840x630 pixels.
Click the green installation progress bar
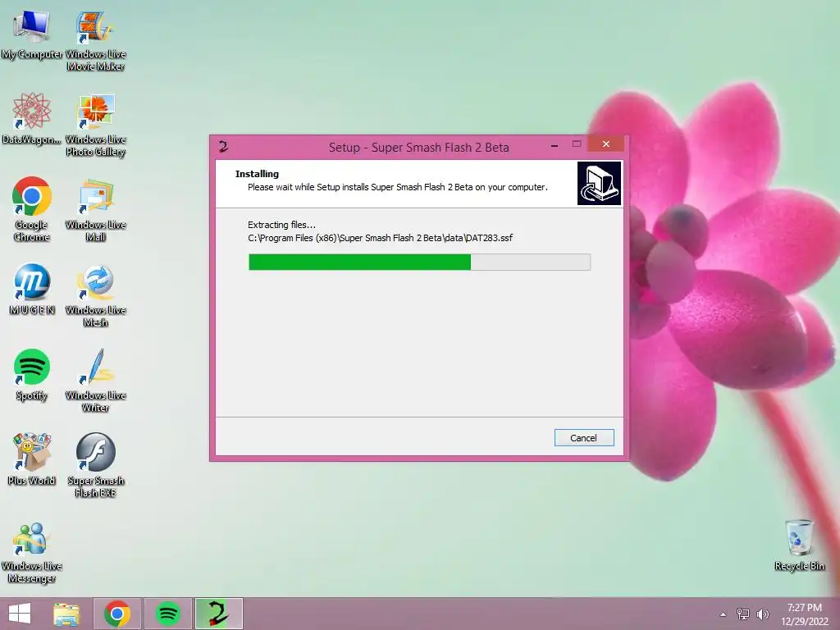[419, 262]
